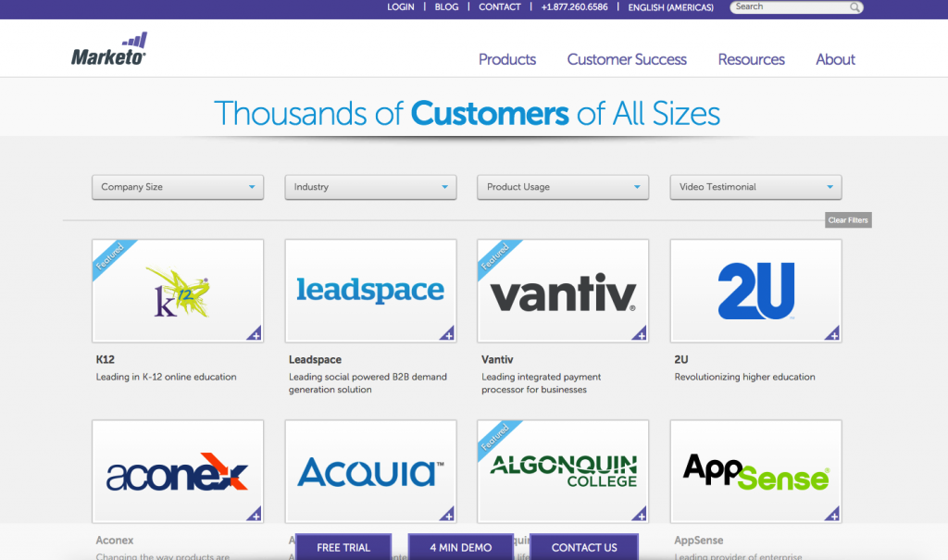
Task: Start the Free Trial
Action: [x=343, y=547]
